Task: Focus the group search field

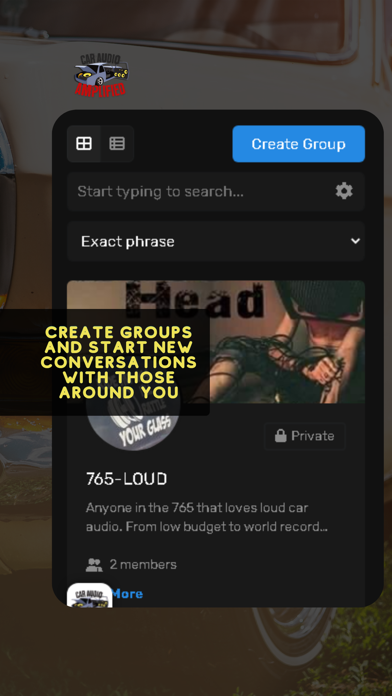Action: click(x=216, y=191)
